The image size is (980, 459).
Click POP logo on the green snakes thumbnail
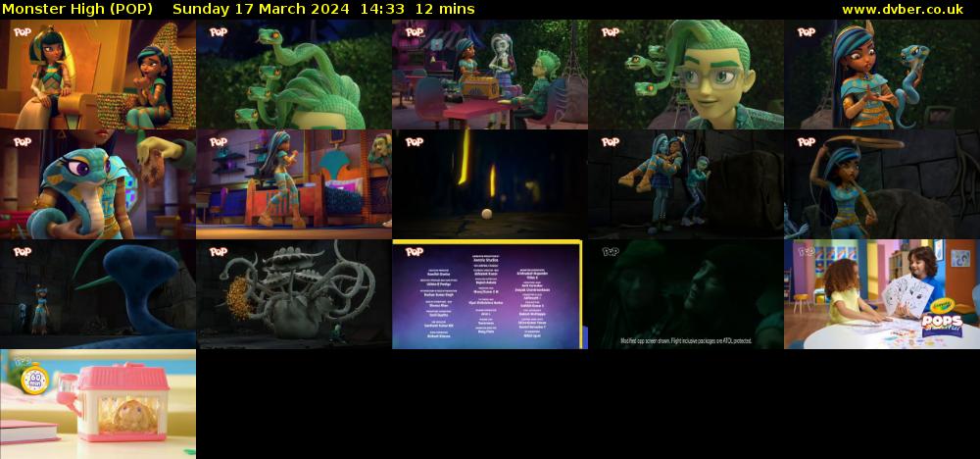[x=219, y=32]
